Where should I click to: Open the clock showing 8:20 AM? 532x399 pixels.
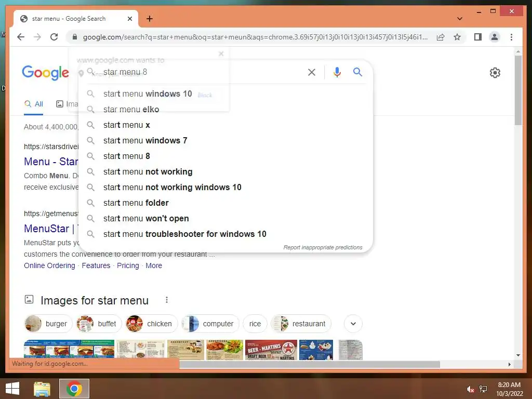[509, 389]
